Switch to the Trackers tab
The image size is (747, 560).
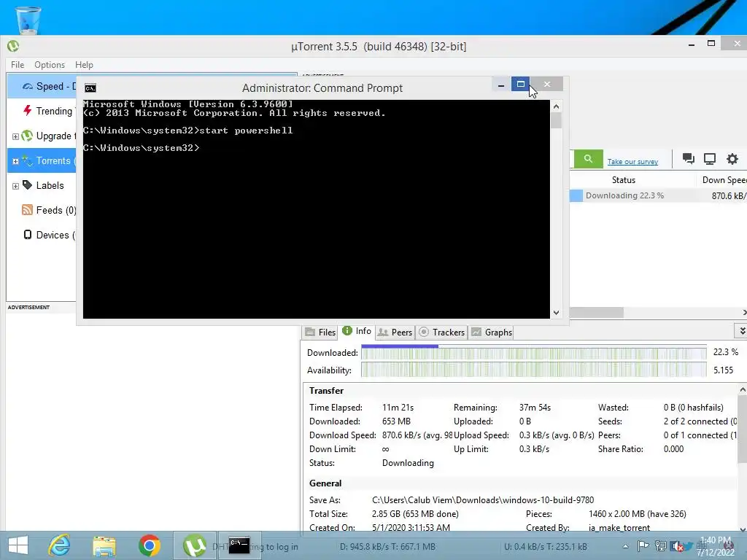[441, 332]
